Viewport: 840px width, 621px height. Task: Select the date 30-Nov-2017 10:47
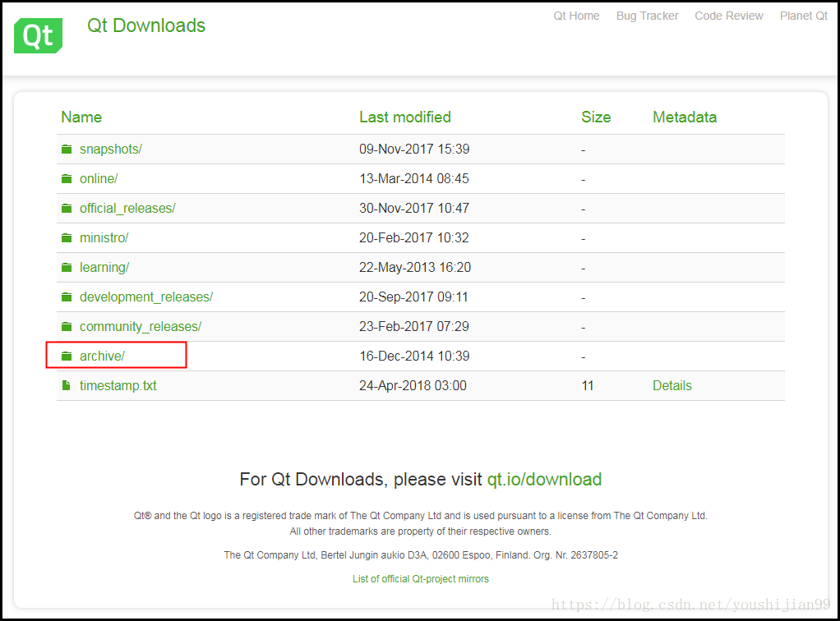coord(414,209)
